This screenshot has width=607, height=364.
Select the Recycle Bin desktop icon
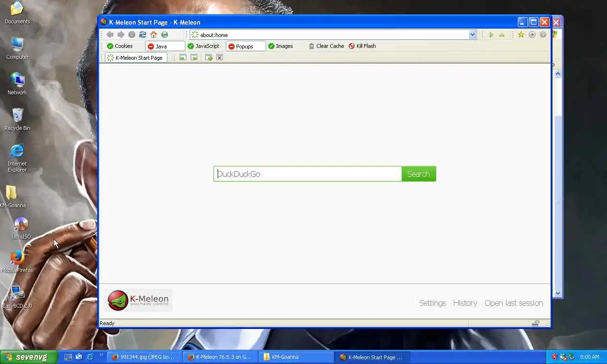[x=17, y=119]
